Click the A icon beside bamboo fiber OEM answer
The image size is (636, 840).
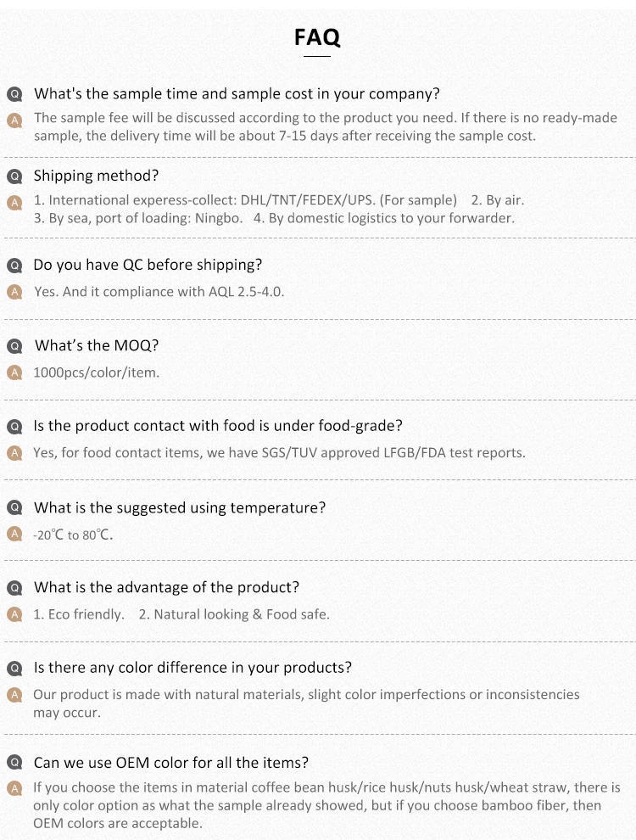[x=14, y=789]
